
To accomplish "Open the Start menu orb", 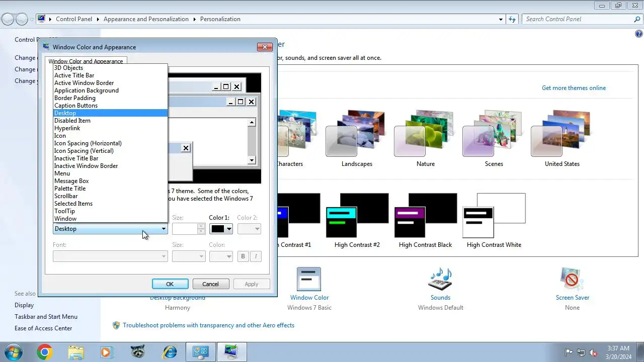I will [14, 352].
